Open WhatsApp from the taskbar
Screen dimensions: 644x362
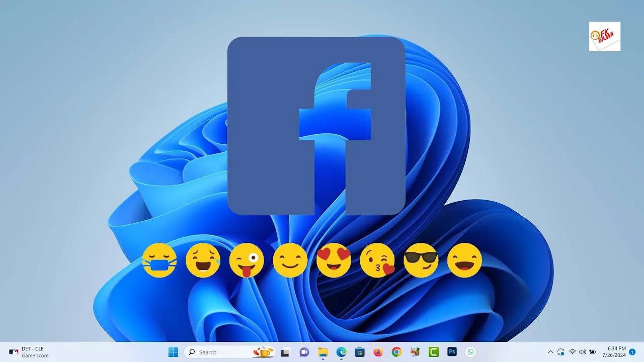(x=470, y=352)
